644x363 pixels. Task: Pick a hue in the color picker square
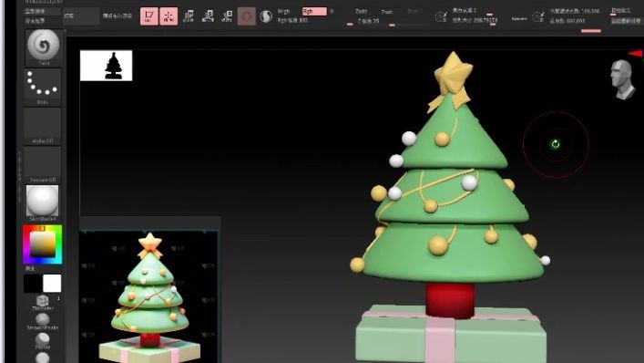coord(42,244)
